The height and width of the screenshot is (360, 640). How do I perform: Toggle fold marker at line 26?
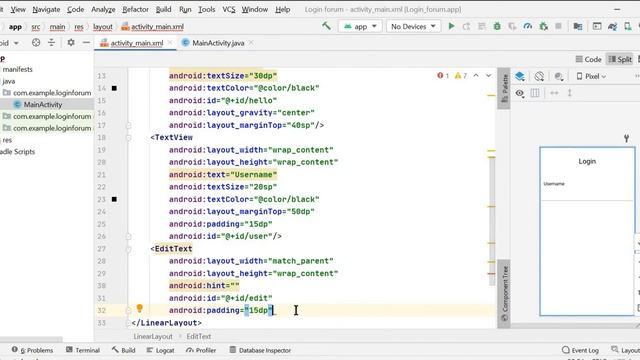pyautogui.click(x=129, y=236)
